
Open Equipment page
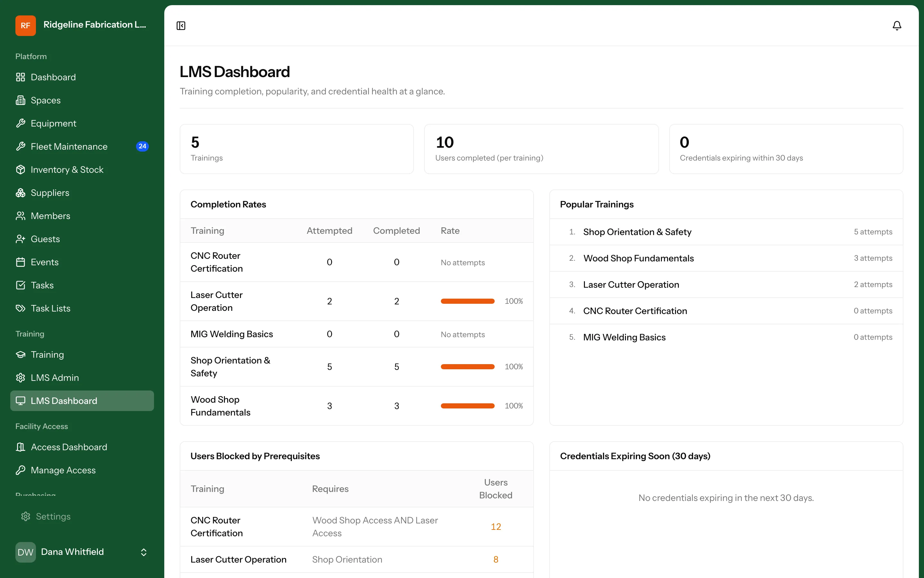[x=82, y=124]
